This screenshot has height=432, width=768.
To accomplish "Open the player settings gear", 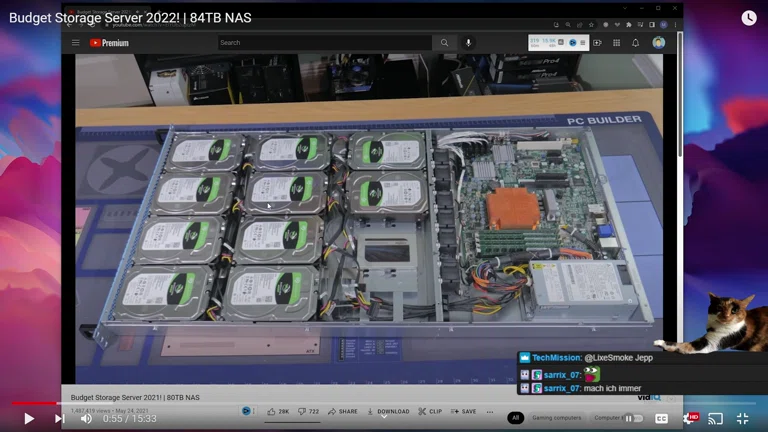I will click(689, 418).
